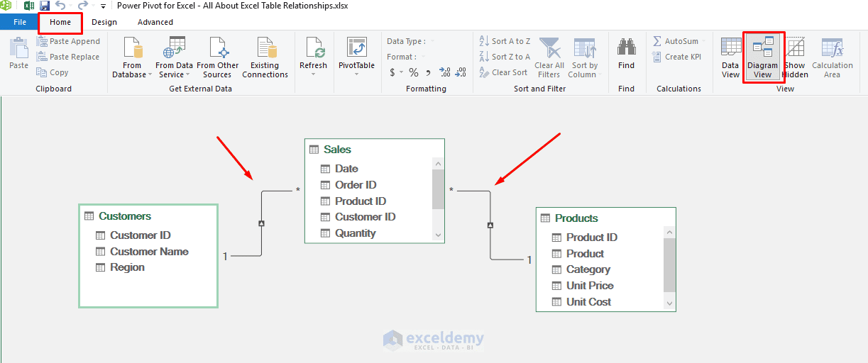868x363 pixels.
Task: Click the Save icon in quick access toolbar
Action: tap(45, 6)
